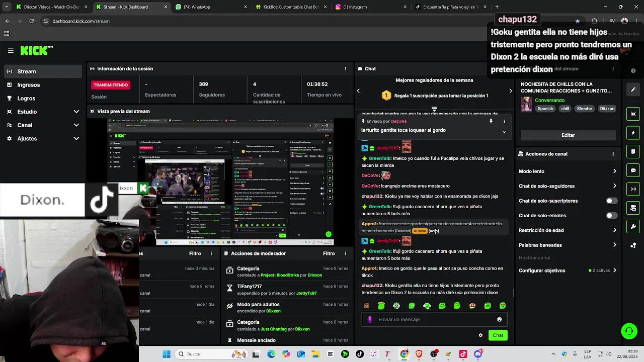Reload the page with browser refresh
This screenshot has width=644, height=362.
click(31, 21)
